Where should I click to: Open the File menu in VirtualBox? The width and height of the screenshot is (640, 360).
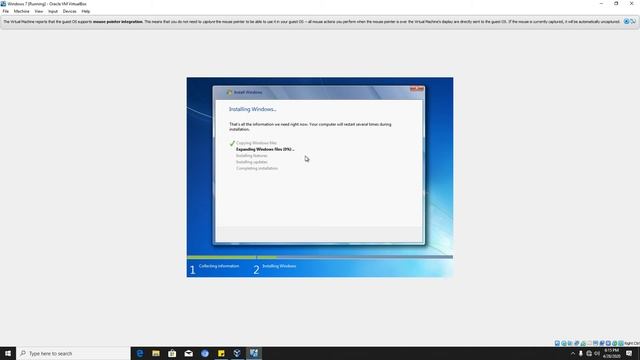coord(5,11)
